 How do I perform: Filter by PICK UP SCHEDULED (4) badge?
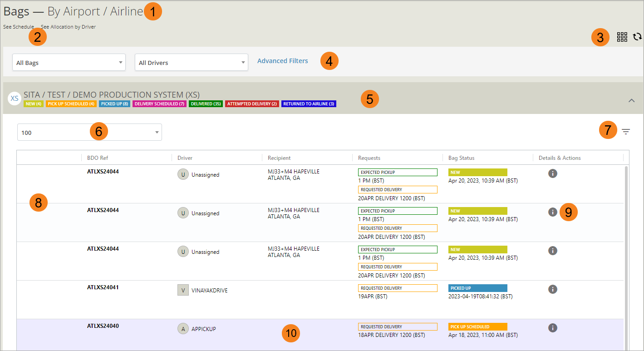71,104
